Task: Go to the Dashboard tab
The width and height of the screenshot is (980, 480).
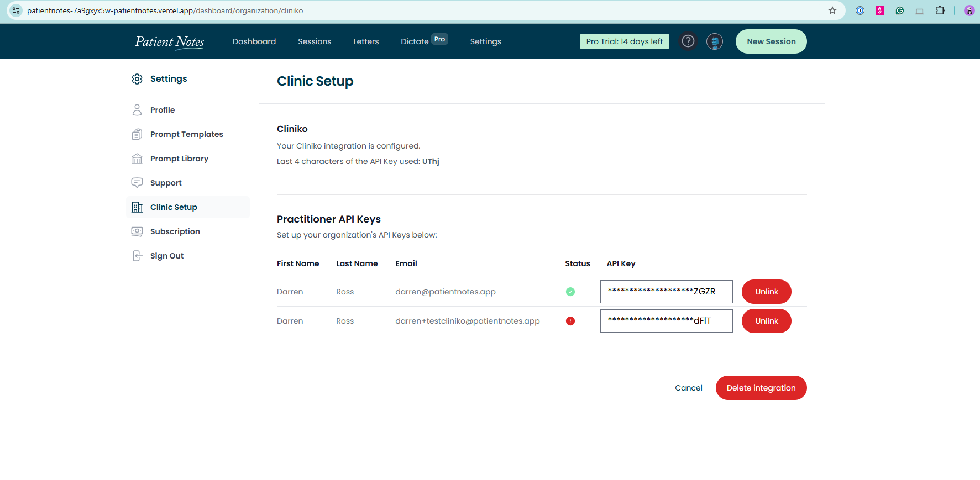Action: pos(254,41)
